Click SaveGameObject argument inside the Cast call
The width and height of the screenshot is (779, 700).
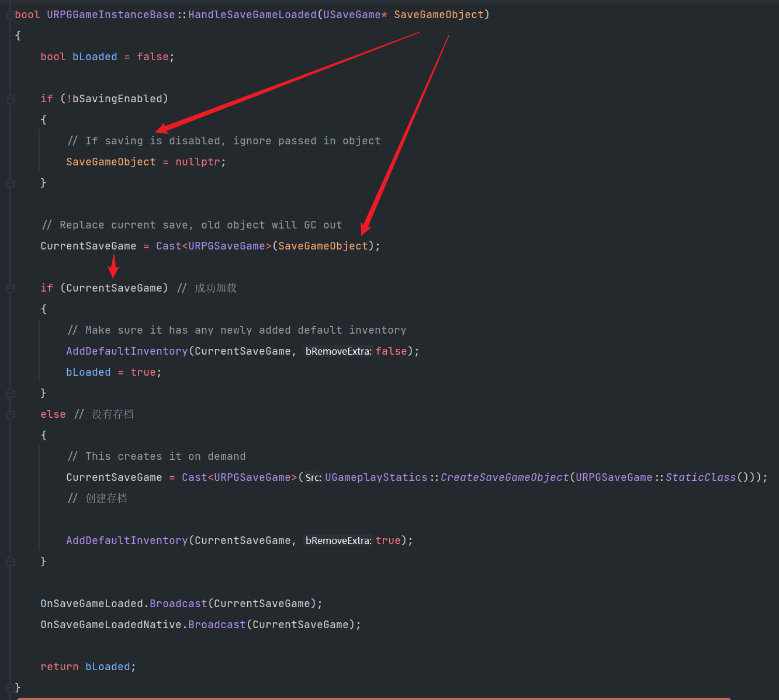323,246
